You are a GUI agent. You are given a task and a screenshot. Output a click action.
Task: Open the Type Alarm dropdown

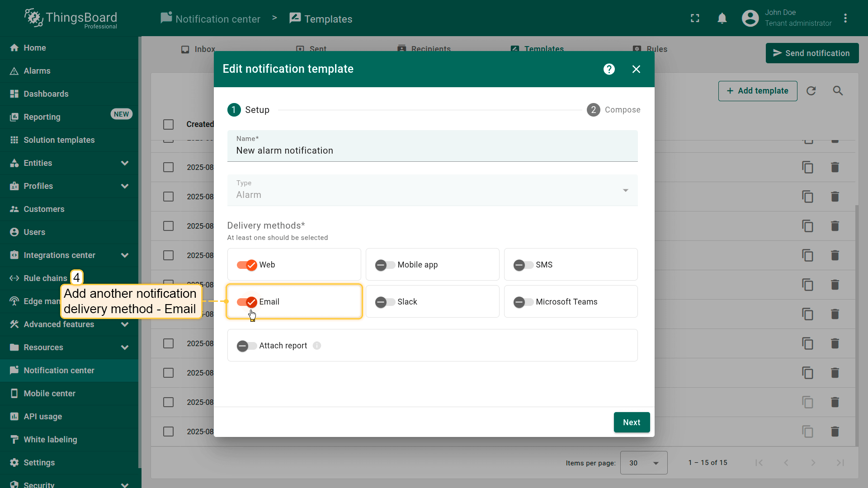[x=432, y=190]
